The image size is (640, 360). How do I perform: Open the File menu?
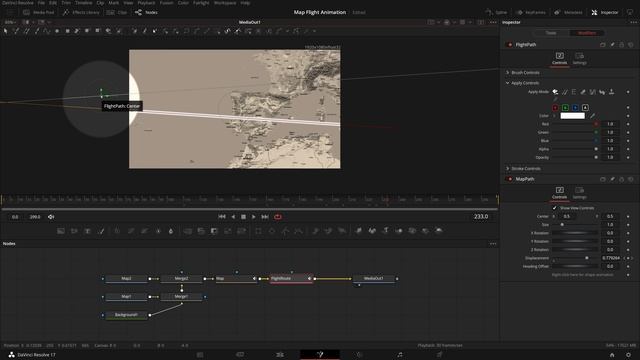41,3
